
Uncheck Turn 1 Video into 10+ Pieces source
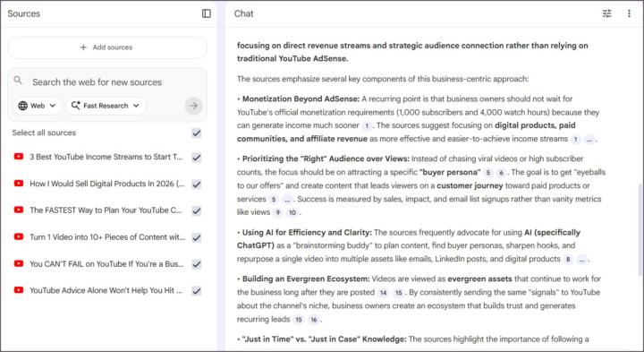(x=197, y=237)
